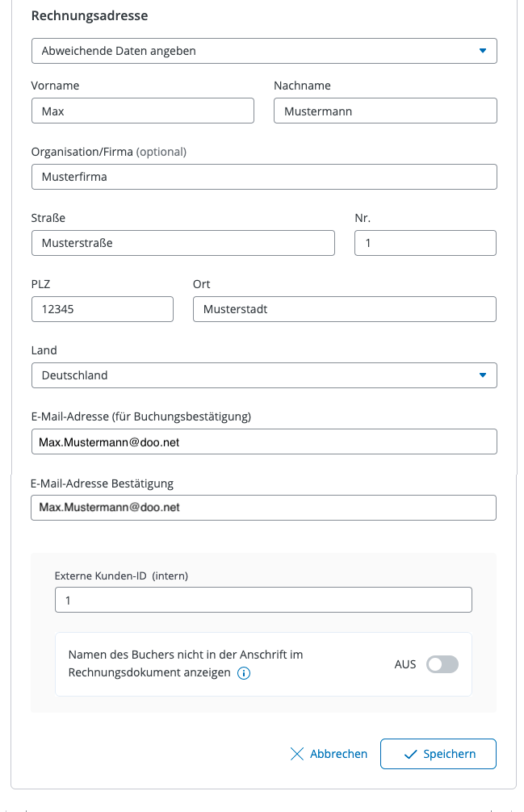
Task: Click the Abbrechen link
Action: coord(338,754)
